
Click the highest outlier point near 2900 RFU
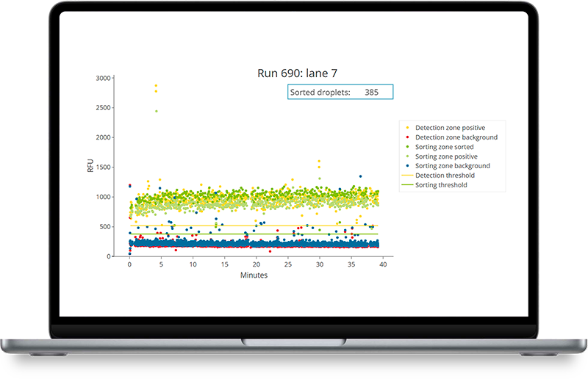tap(156, 86)
